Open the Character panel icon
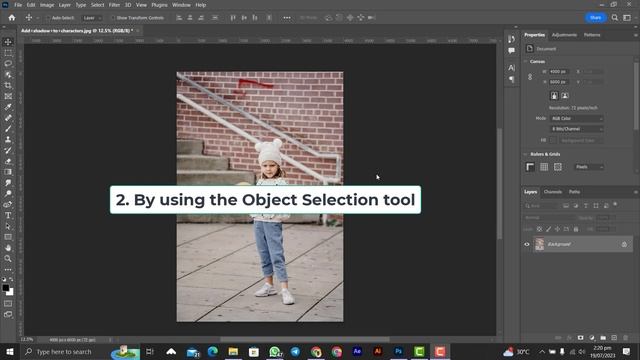Image resolution: width=640 pixels, height=360 pixels. point(511,67)
